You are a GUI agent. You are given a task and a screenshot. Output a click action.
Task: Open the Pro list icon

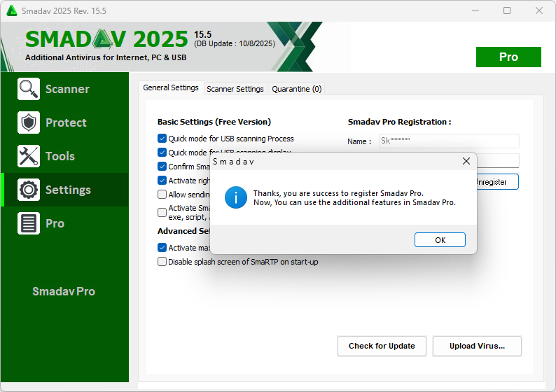click(x=29, y=223)
